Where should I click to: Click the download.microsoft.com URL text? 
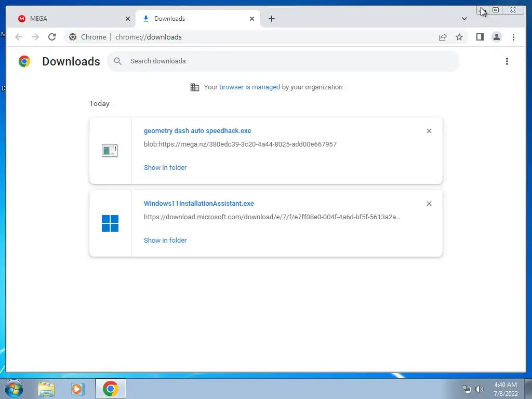272,217
